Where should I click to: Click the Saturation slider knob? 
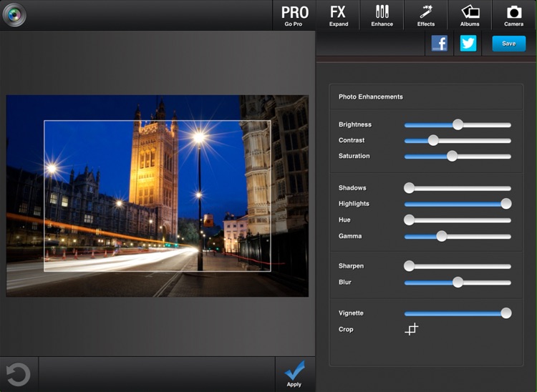(x=452, y=156)
